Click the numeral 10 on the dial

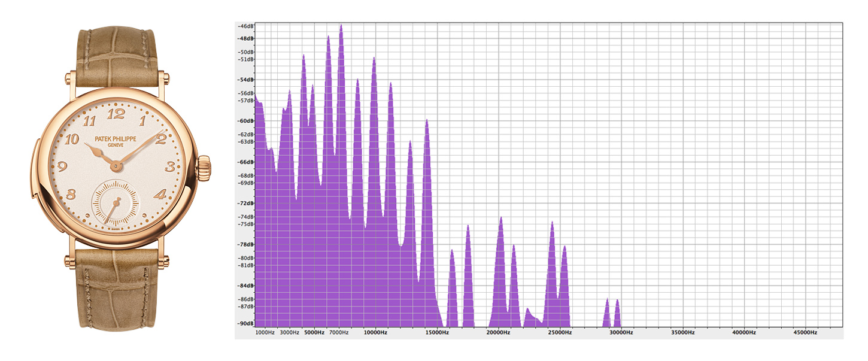pos(71,139)
